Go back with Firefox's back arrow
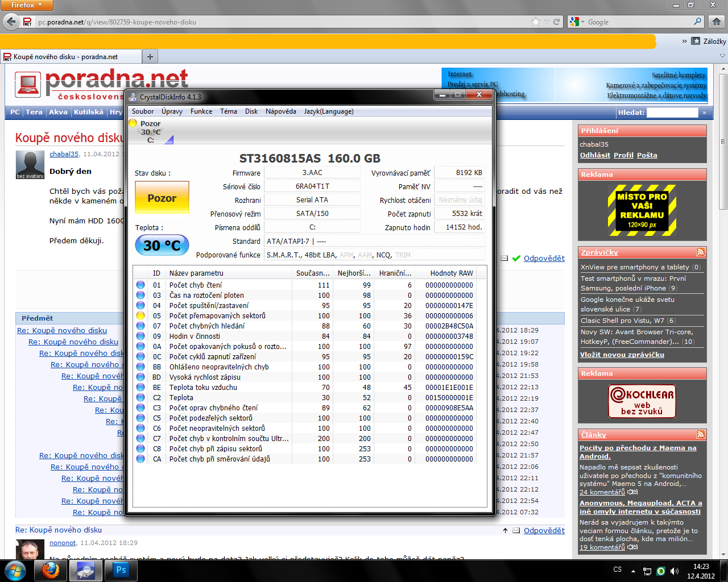Image resolution: width=728 pixels, height=582 pixels. coord(11,22)
